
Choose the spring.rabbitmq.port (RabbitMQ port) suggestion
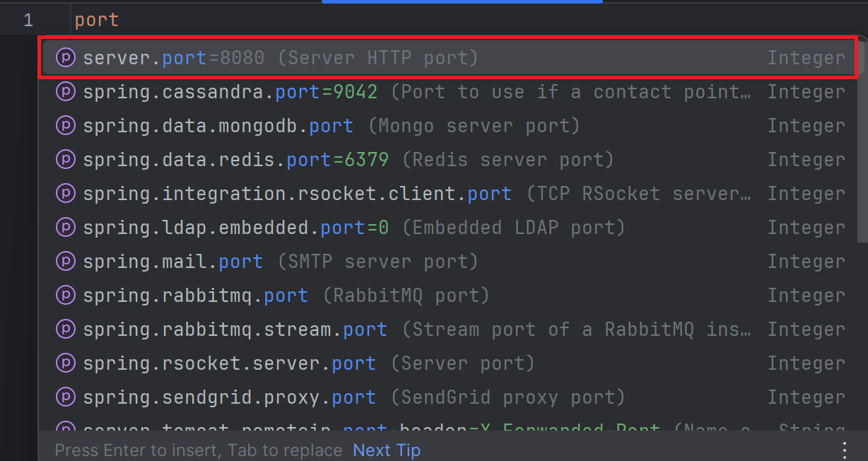(447, 296)
